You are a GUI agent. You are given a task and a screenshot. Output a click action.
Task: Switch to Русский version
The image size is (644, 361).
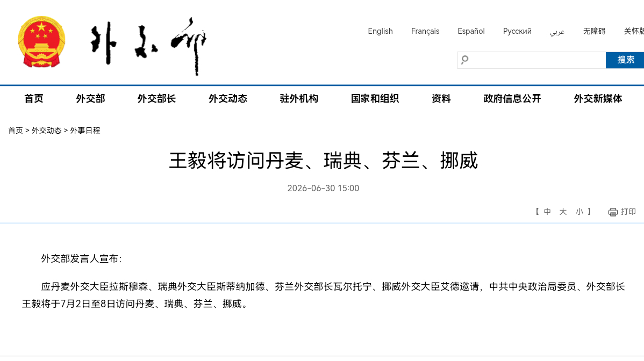(517, 31)
